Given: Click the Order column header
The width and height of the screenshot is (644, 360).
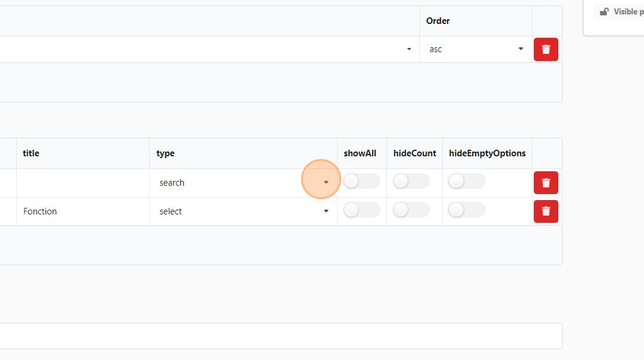Looking at the screenshot, I should 438,21.
